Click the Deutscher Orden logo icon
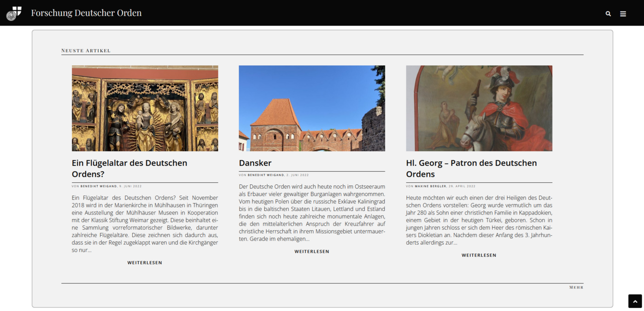 pyautogui.click(x=14, y=13)
